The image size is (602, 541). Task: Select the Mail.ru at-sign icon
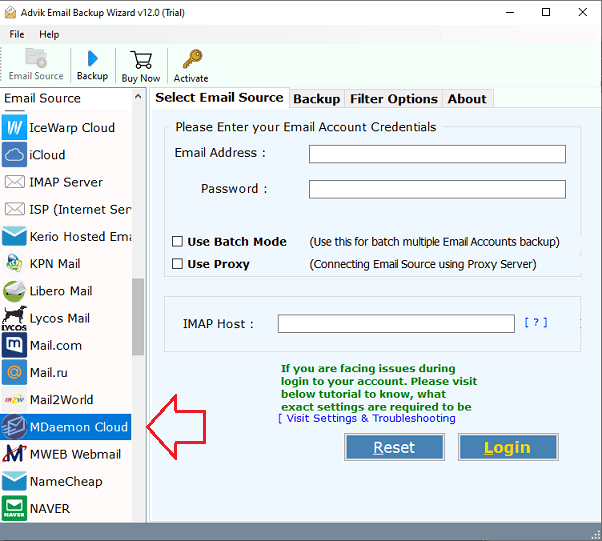[x=14, y=372]
